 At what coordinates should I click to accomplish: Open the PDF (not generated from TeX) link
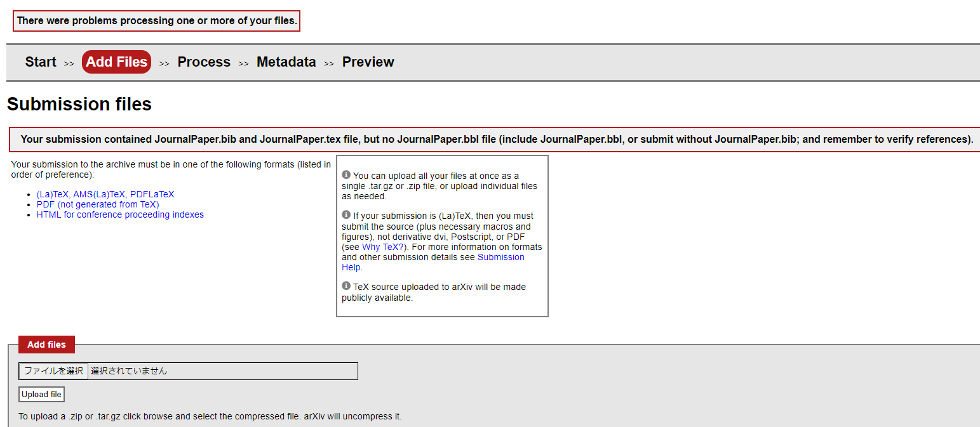(98, 205)
